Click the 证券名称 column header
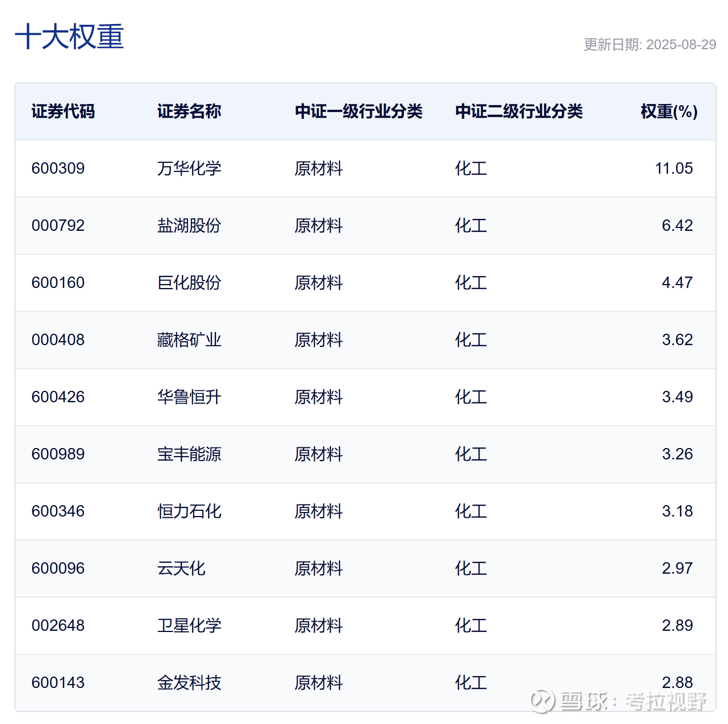 point(189,112)
